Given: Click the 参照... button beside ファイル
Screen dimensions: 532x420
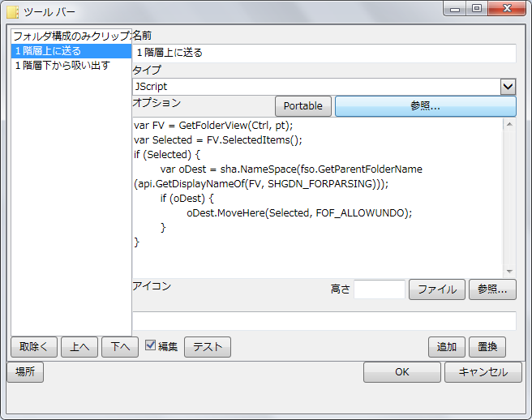Looking at the screenshot, I should (492, 289).
